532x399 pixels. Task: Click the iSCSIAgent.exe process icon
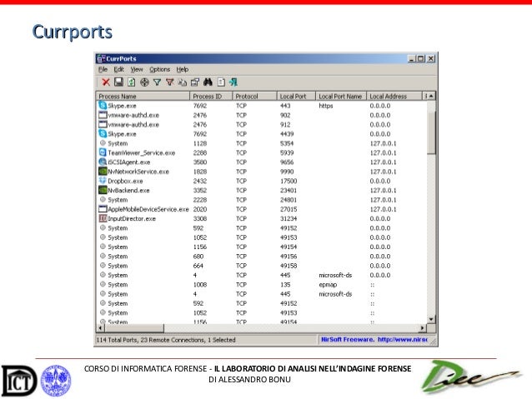pyautogui.click(x=103, y=162)
